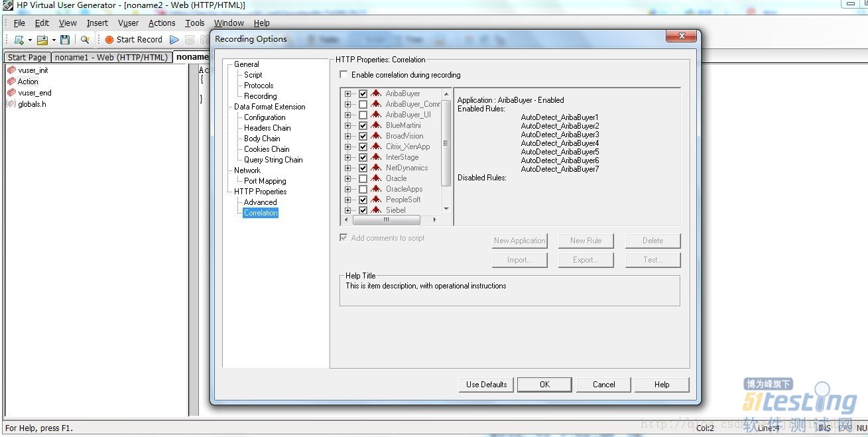Click the Help button in dialog
Viewport: 868px width, 437px height.
coord(662,385)
